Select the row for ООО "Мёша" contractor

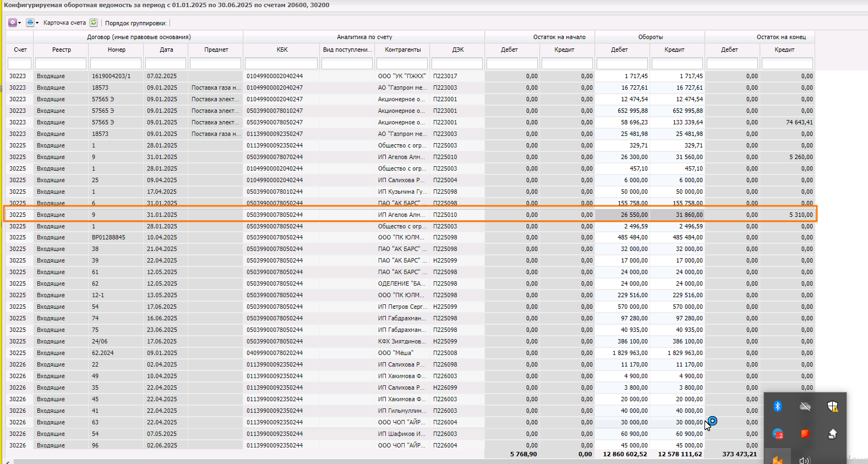[x=411, y=353]
